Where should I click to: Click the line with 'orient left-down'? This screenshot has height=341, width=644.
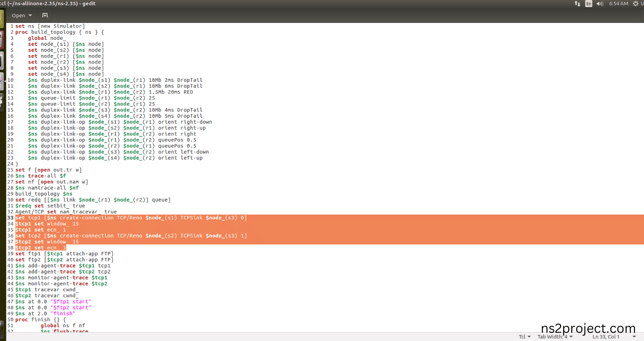pyautogui.click(x=118, y=152)
